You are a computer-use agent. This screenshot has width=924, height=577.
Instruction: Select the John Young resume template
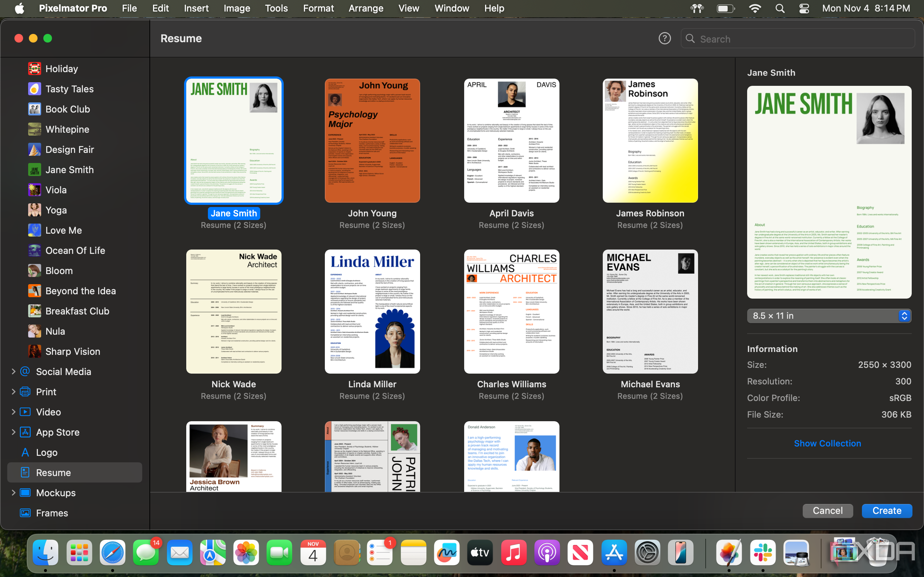pyautogui.click(x=372, y=140)
